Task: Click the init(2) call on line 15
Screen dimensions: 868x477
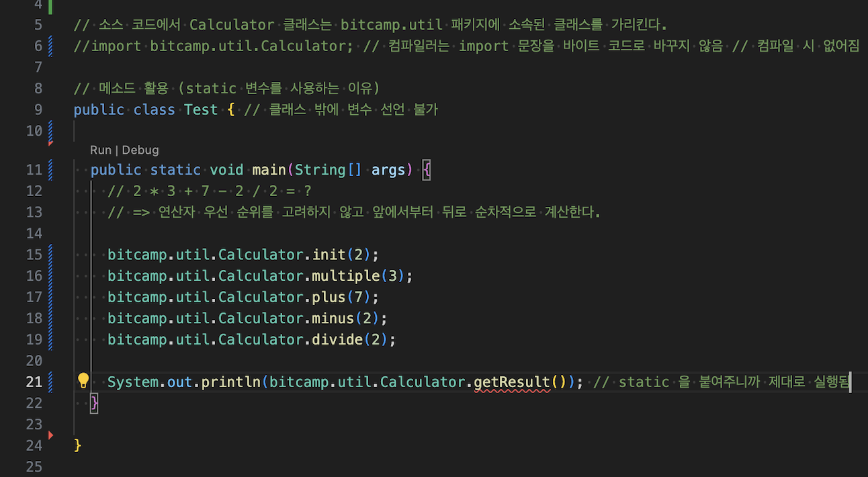Action: point(341,255)
